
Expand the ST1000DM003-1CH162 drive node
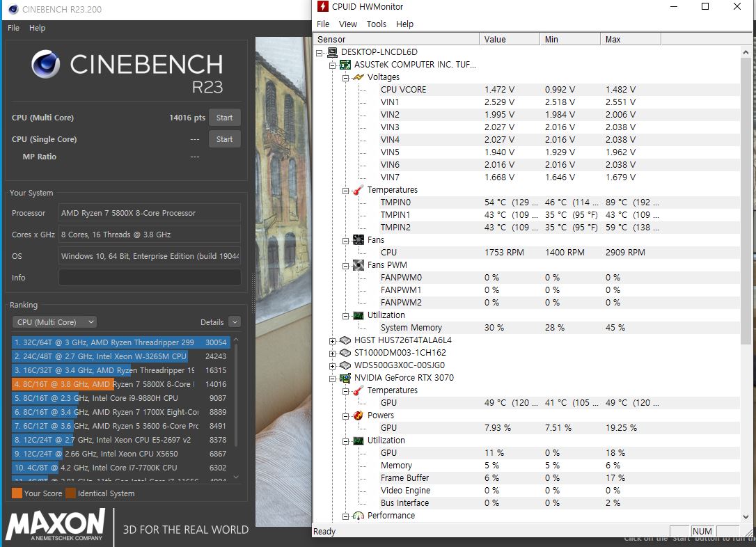[x=332, y=354]
